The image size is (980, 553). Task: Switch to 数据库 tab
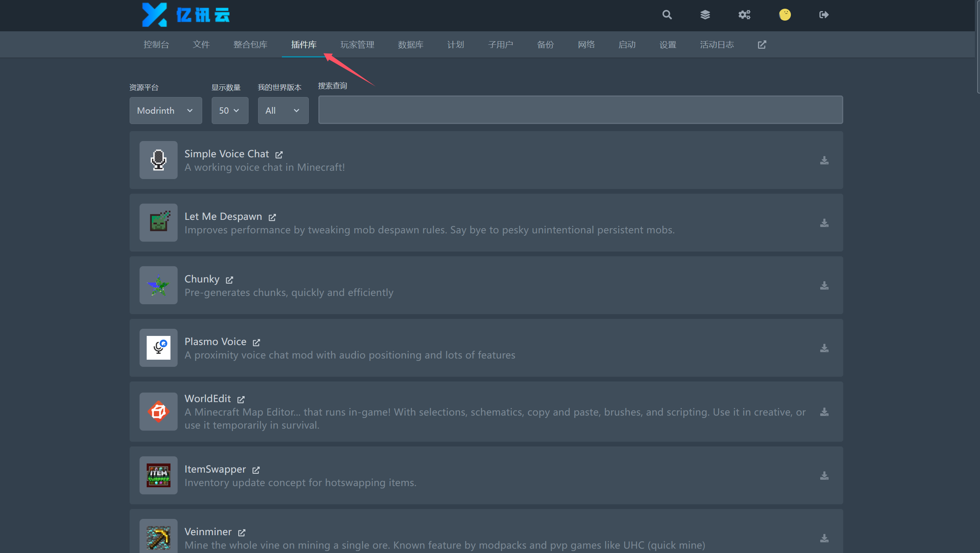pyautogui.click(x=411, y=44)
